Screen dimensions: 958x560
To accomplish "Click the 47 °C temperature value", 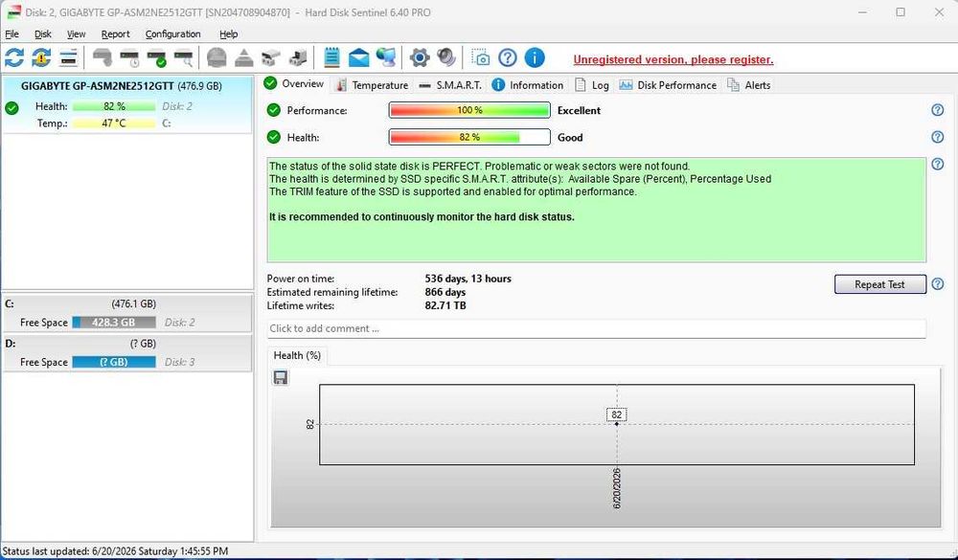I will coord(114,123).
